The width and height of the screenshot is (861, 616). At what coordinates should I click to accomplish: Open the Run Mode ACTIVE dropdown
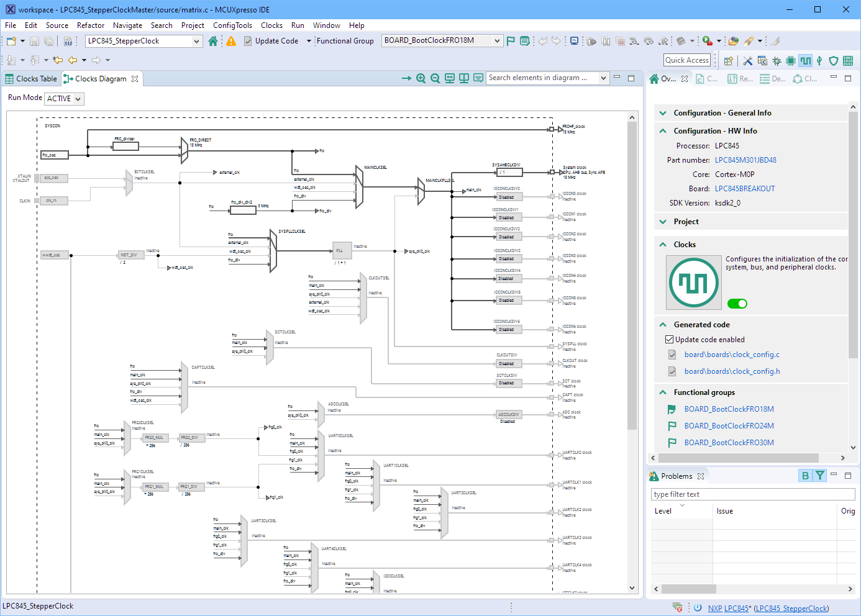point(64,99)
